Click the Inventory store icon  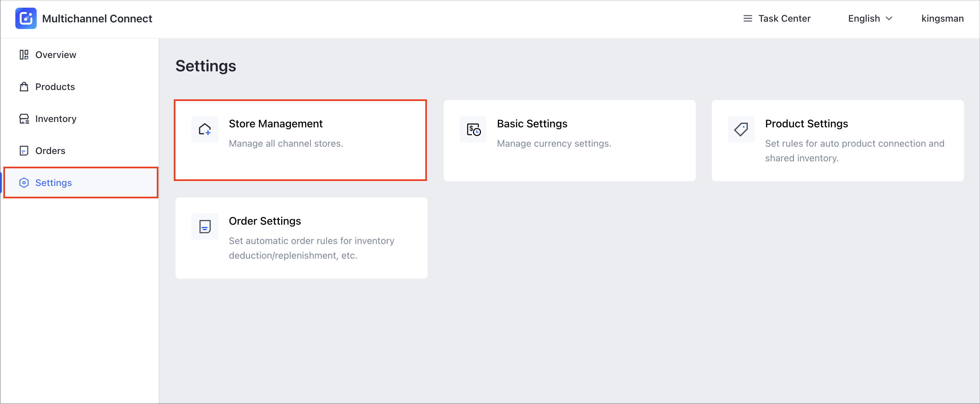click(24, 119)
